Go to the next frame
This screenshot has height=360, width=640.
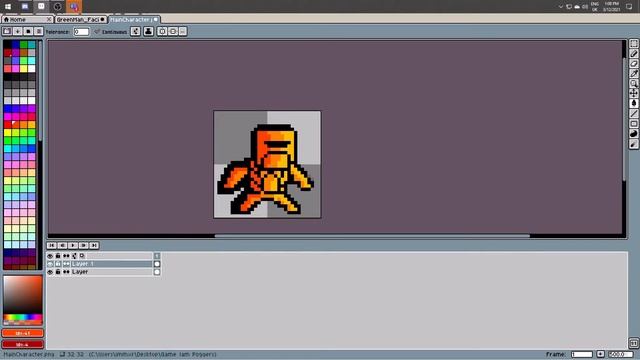[x=83, y=245]
